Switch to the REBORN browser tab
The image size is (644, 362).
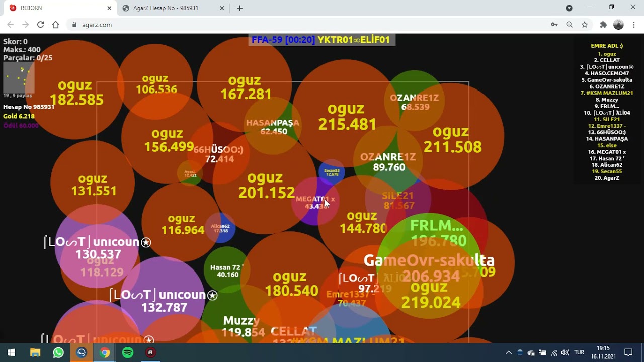60,8
